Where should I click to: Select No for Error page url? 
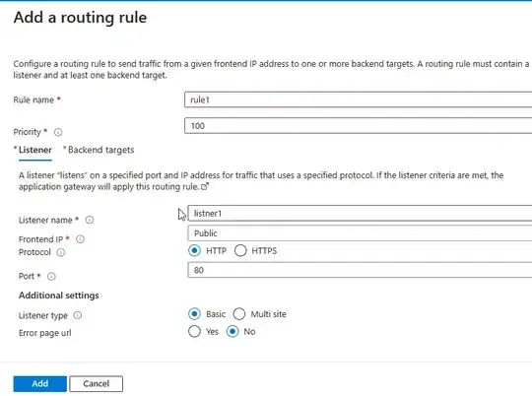pyautogui.click(x=233, y=332)
